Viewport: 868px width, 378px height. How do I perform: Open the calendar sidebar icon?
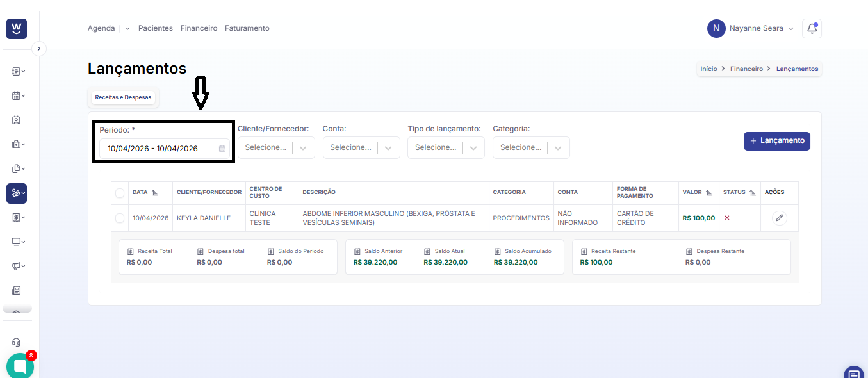[16, 96]
